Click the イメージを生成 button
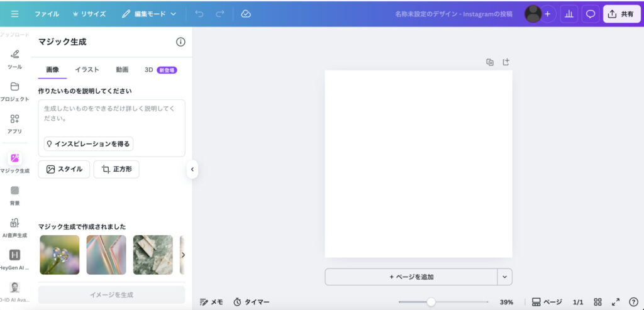The height and width of the screenshot is (310, 644). point(112,295)
